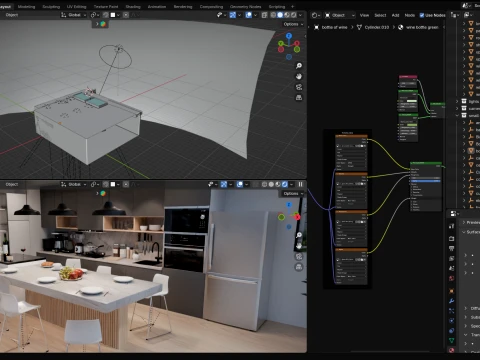Click the green Y axis on the bottom viewport gizmo
Screen dimensions: 480x360
tap(281, 217)
